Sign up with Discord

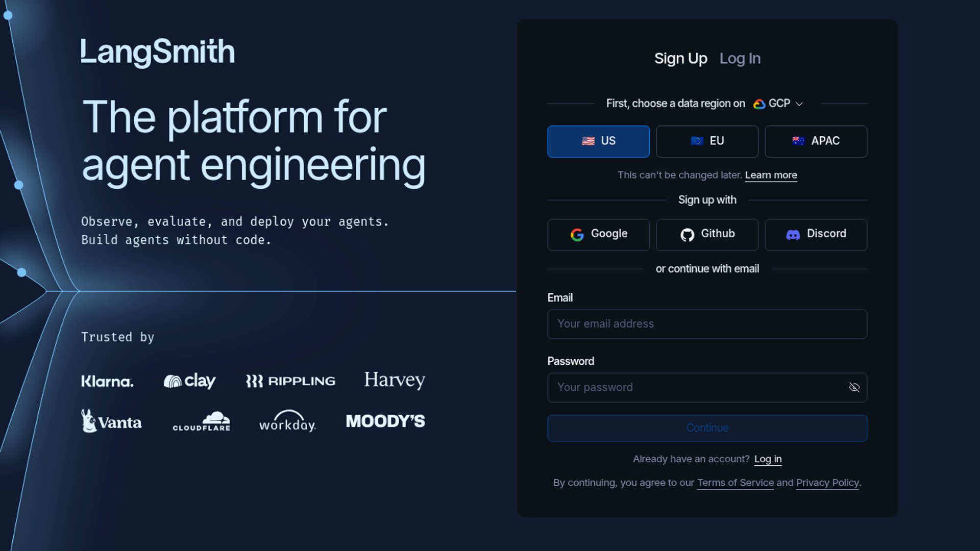[x=816, y=235]
